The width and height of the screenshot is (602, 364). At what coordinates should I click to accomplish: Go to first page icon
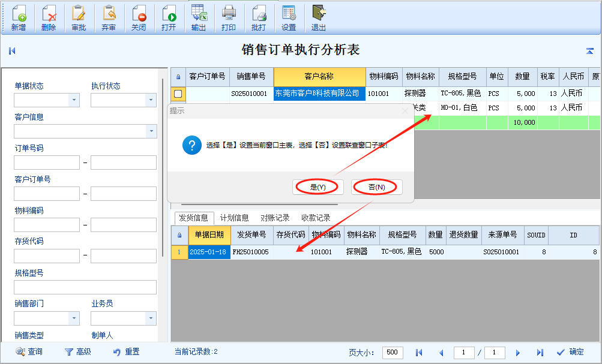(419, 352)
